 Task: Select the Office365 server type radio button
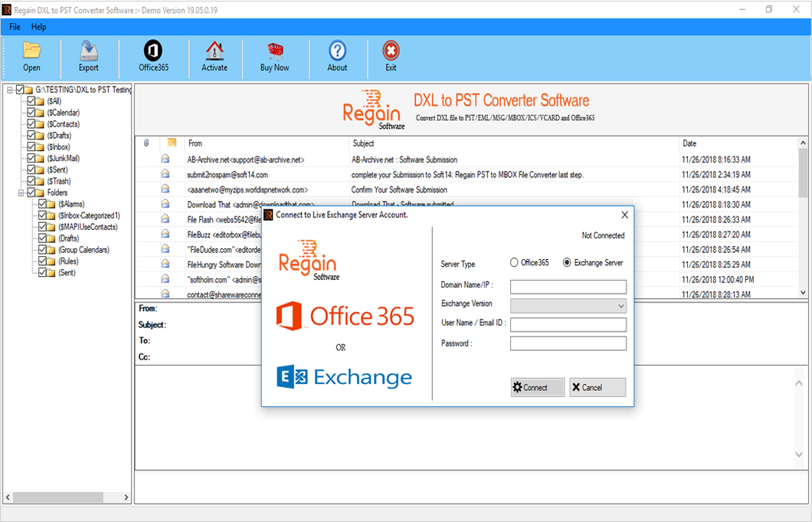point(514,263)
